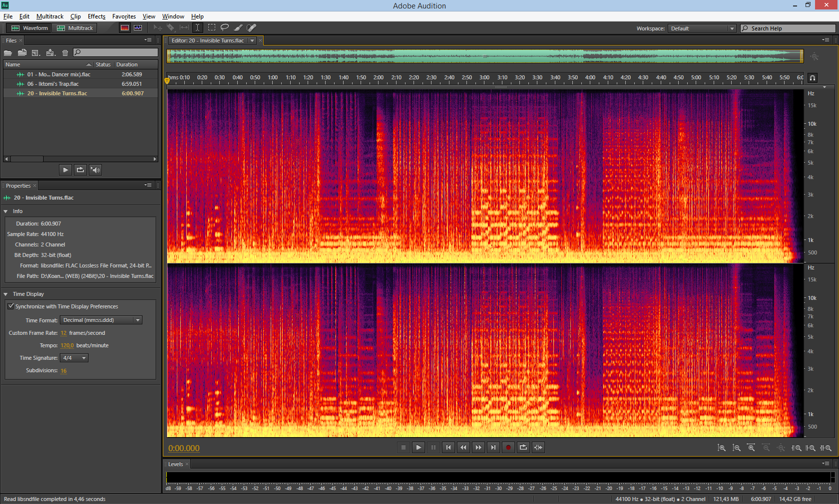The width and height of the screenshot is (839, 504).
Task: Click Zoom In at In Point icon
Action: 796,448
